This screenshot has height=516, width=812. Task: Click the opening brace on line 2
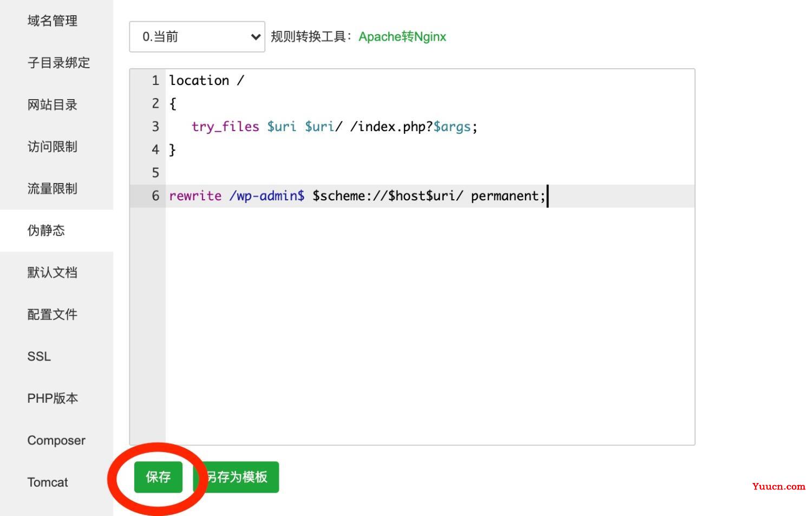(173, 104)
